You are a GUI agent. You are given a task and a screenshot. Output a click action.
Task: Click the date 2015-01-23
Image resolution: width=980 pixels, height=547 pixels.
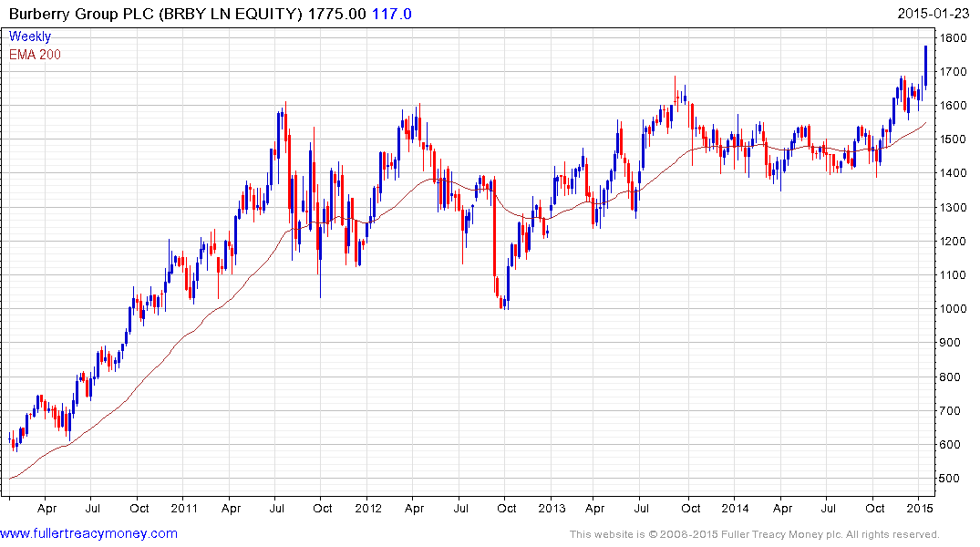(934, 14)
